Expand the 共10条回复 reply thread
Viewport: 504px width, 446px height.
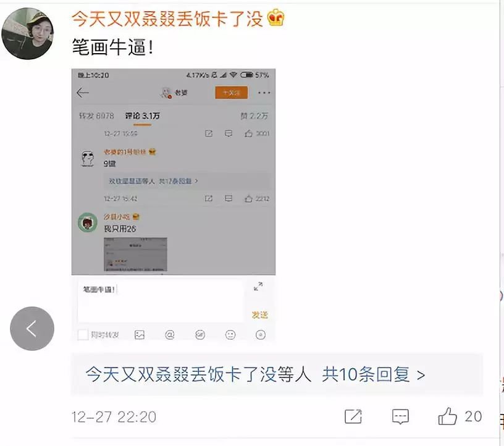coord(374,374)
